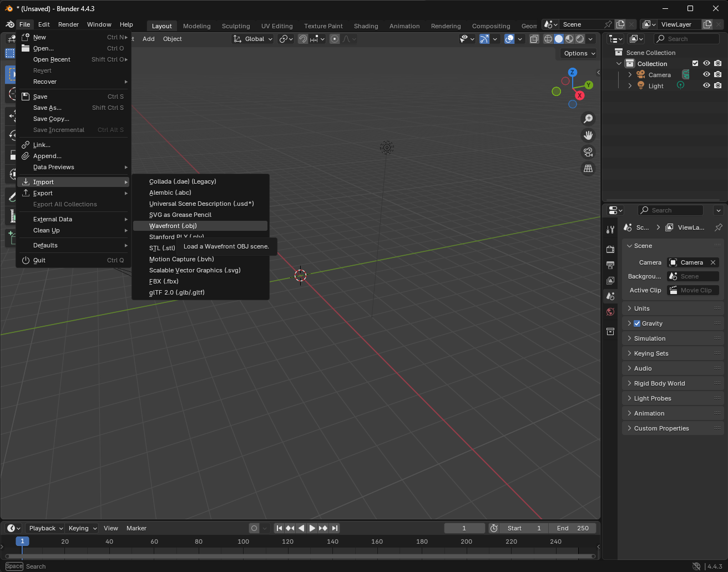Switch to the Sculpting workspace tab
The width and height of the screenshot is (728, 572).
coord(236,26)
